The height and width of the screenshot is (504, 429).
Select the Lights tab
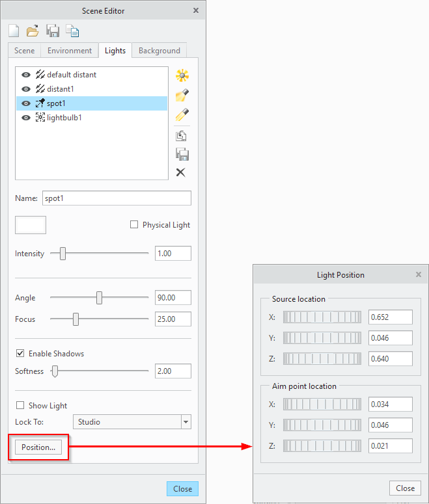click(x=115, y=51)
